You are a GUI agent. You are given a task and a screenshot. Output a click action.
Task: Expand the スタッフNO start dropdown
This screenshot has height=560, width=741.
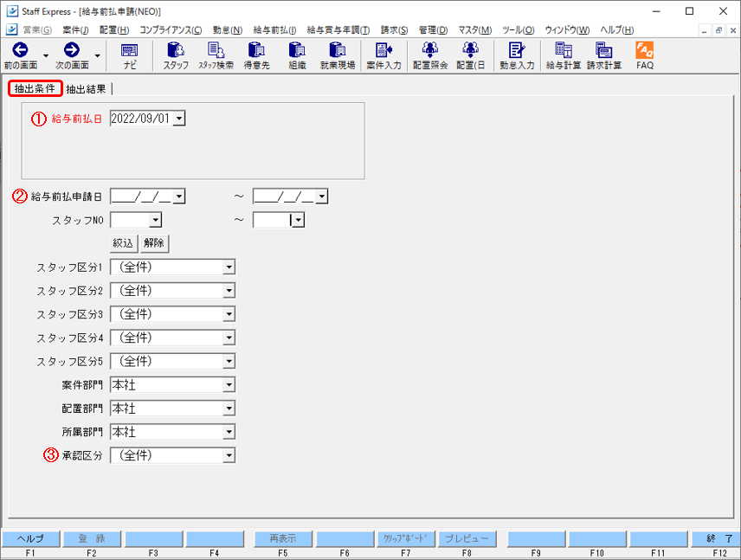coord(156,220)
